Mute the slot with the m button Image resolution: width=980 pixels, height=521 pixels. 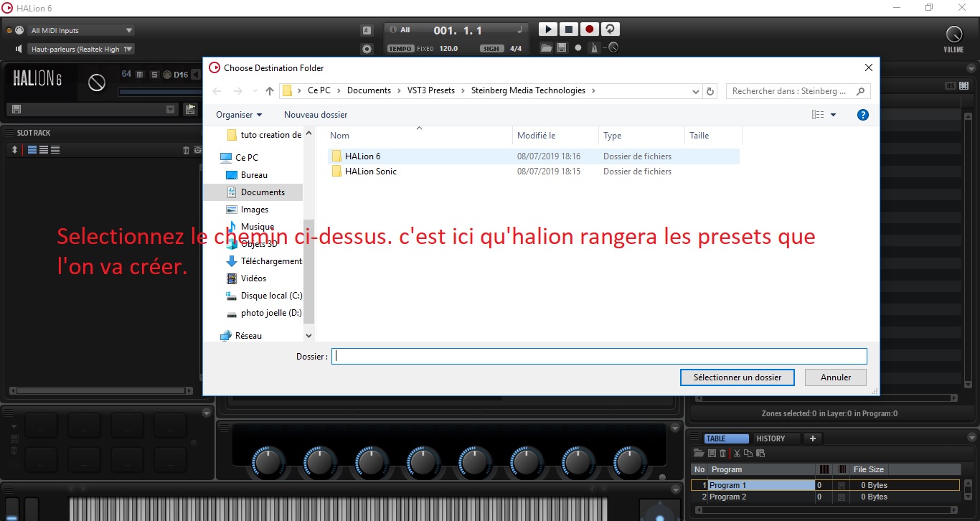(x=138, y=75)
